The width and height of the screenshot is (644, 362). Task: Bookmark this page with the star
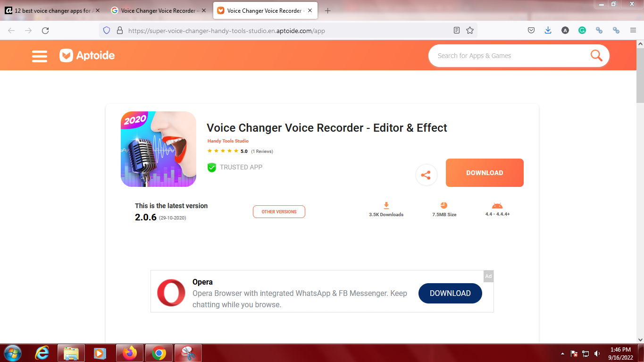[470, 30]
